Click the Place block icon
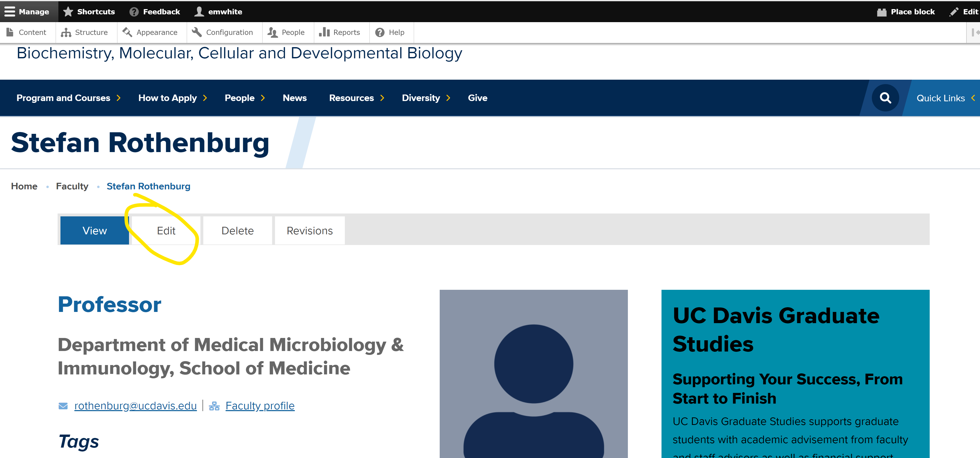980x458 pixels. [881, 12]
